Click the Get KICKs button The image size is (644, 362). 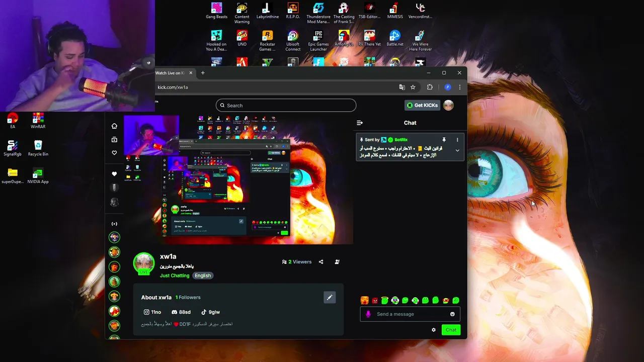point(422,105)
